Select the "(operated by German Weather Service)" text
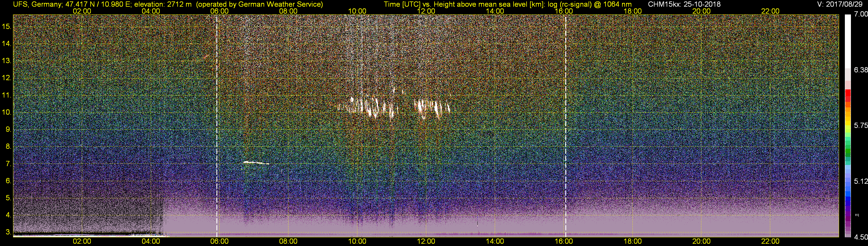Viewport: 868px width, 246px height. pyautogui.click(x=260, y=4)
